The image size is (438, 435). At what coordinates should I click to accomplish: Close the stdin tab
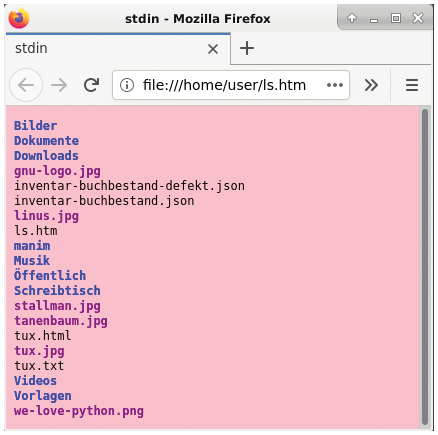213,49
